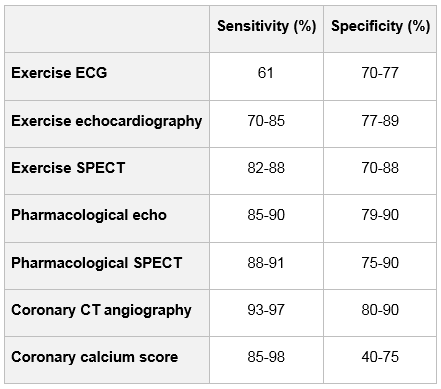Select the Pharmacological SPECT row label
Viewport: 441px width, 389px height.
coord(96,263)
